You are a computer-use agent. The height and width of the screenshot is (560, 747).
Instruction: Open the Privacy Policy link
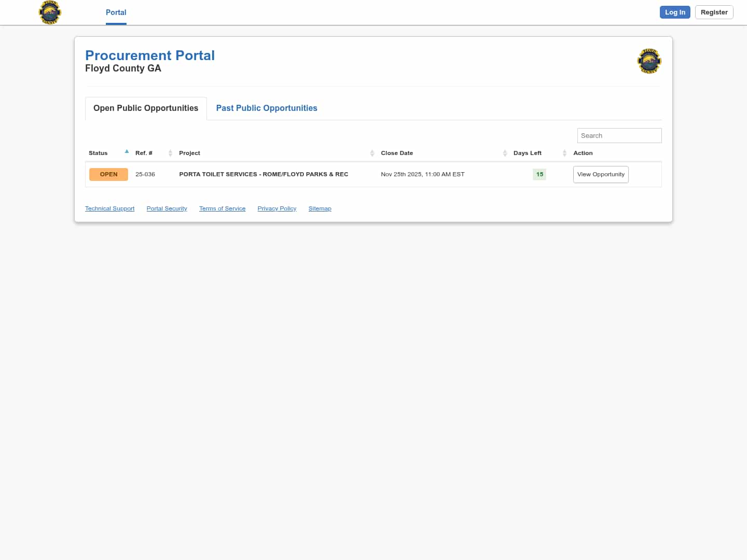click(276, 208)
